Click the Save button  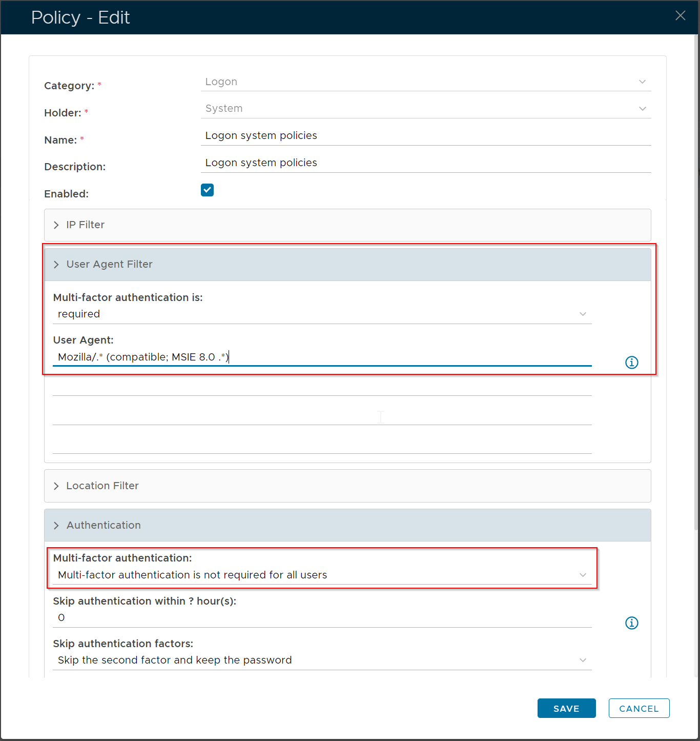[x=566, y=708]
